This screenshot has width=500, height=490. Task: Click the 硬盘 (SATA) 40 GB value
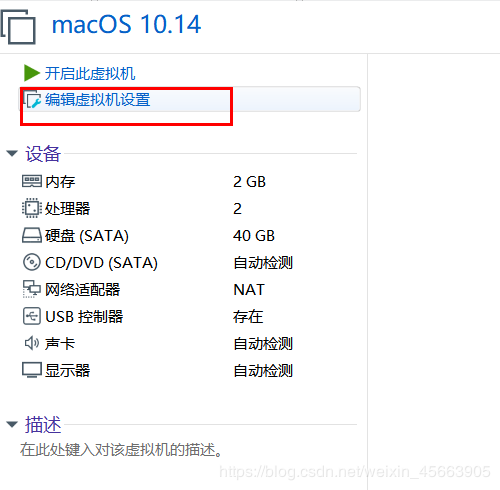pyautogui.click(x=254, y=236)
